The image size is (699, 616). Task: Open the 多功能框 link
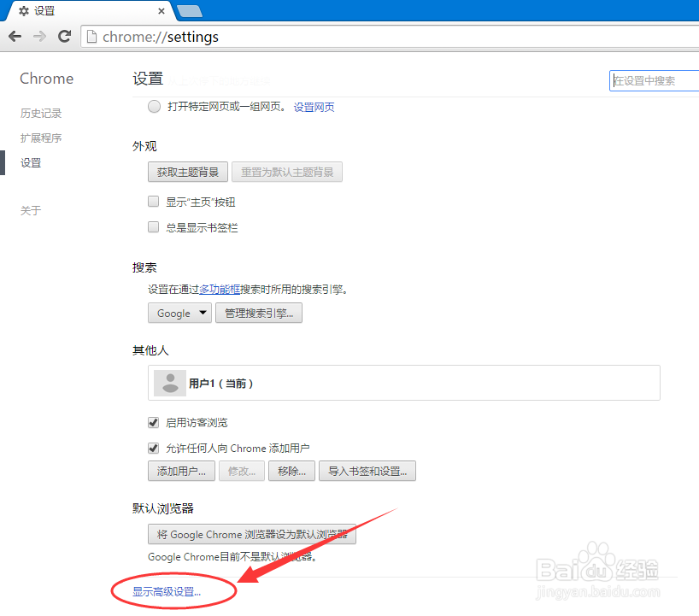coord(220,290)
